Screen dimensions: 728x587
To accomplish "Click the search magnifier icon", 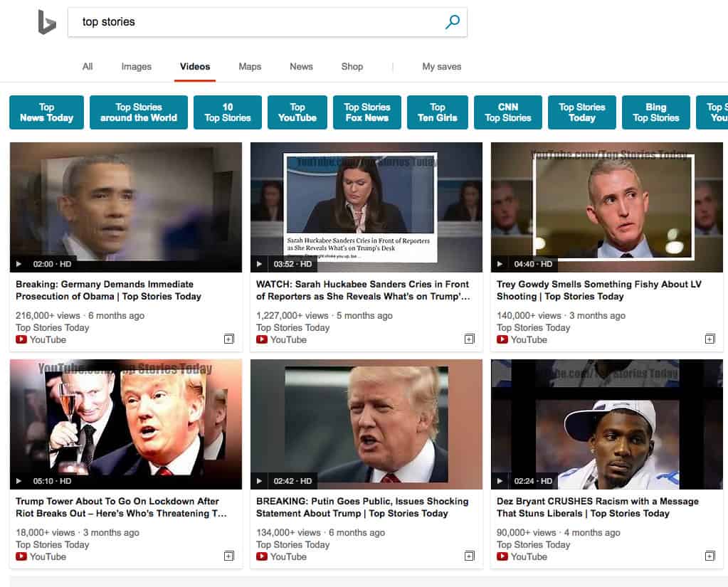I will point(452,22).
